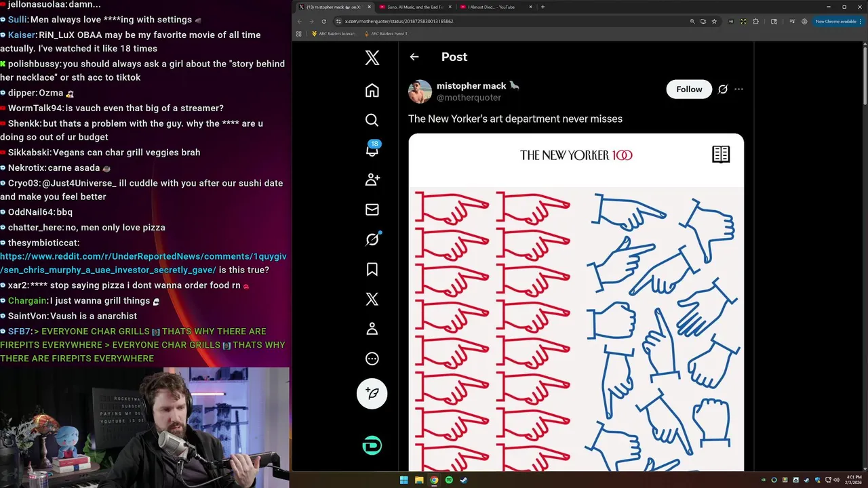Click the username SFB7 in chat
868x488 pixels.
pos(20,331)
